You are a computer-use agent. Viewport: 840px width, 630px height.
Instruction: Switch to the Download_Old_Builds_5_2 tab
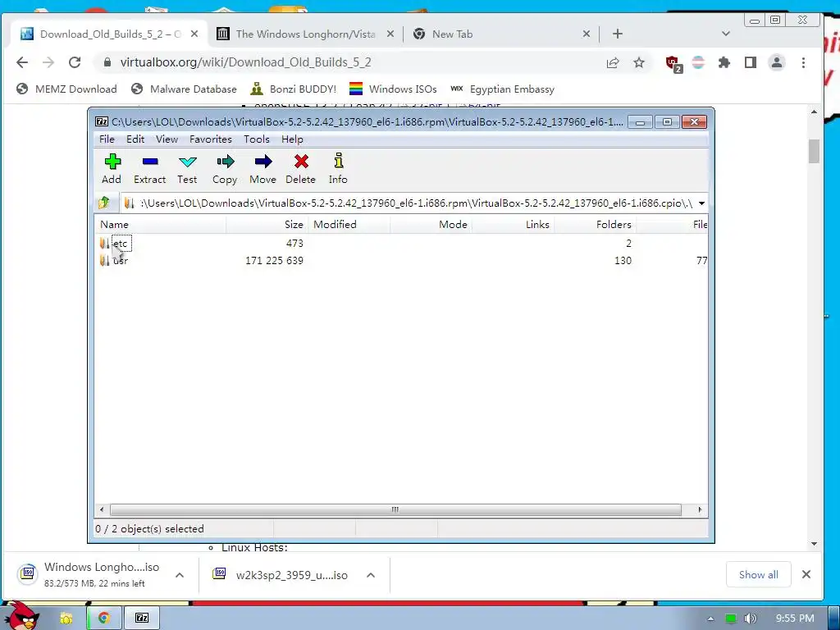tap(110, 34)
